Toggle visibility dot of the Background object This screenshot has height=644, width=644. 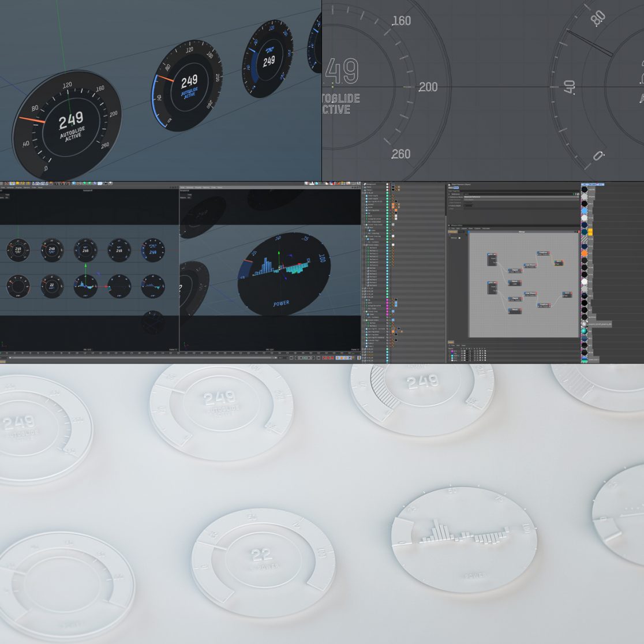pos(387,185)
